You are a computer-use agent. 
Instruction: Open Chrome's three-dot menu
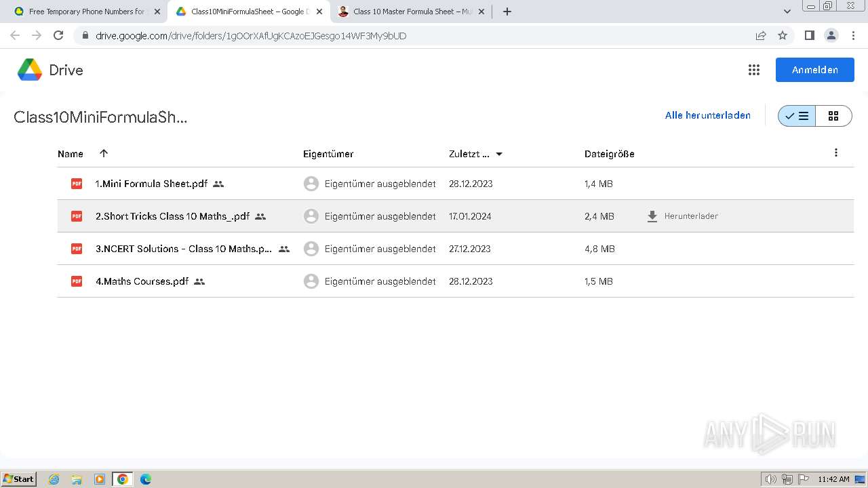tap(853, 35)
